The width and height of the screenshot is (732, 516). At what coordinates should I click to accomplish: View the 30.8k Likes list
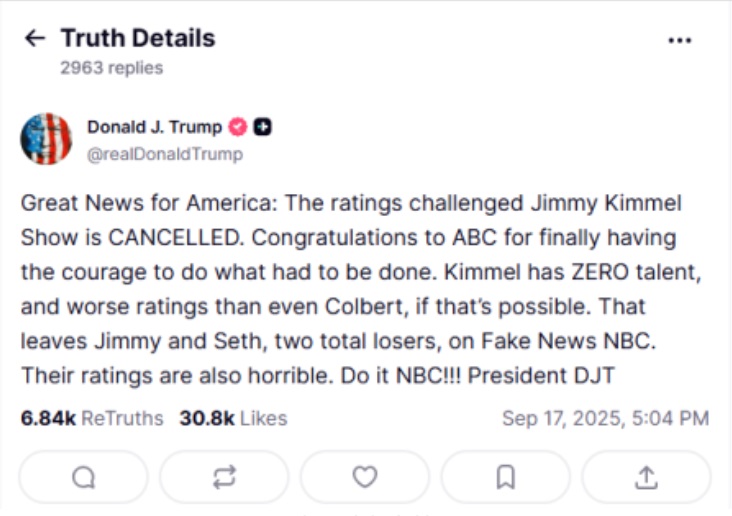click(x=233, y=418)
